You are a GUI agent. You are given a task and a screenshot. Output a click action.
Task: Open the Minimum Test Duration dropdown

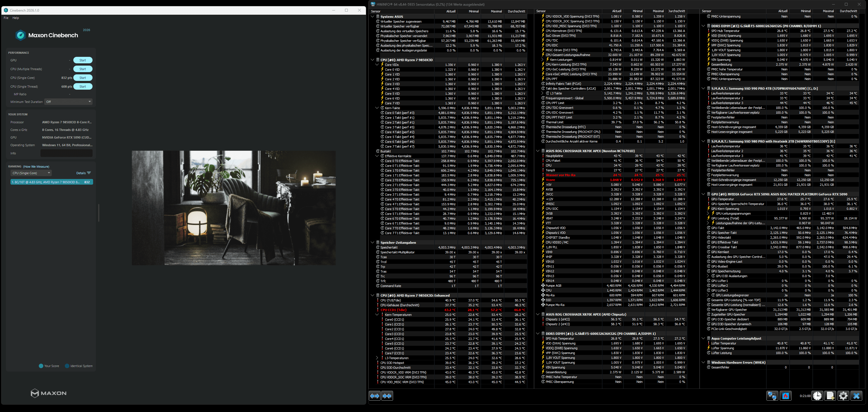point(68,102)
